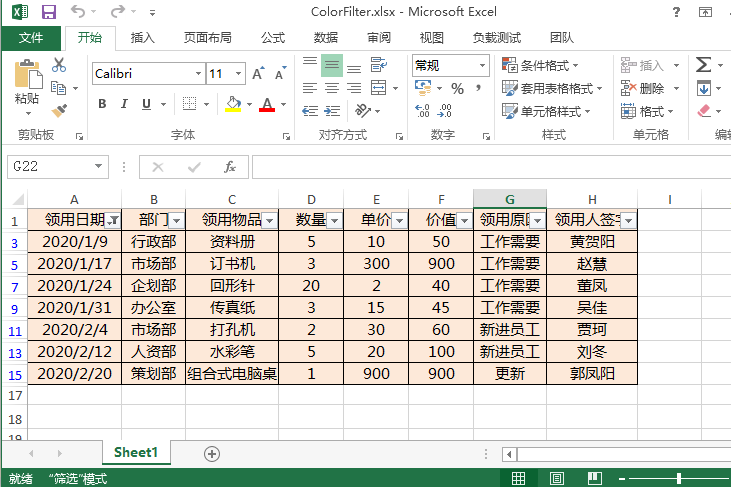Expand the Name Box dropdown arrow
Viewport: 731px width, 487px height.
pos(98,166)
